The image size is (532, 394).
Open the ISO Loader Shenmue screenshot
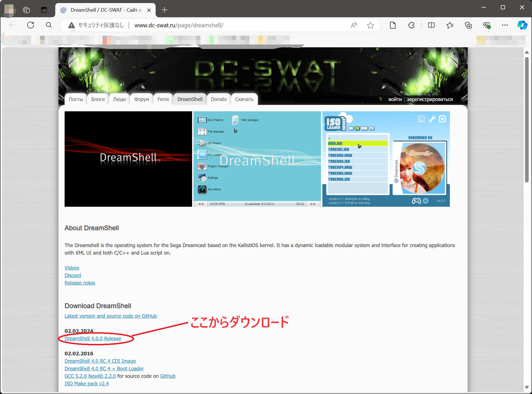386,159
